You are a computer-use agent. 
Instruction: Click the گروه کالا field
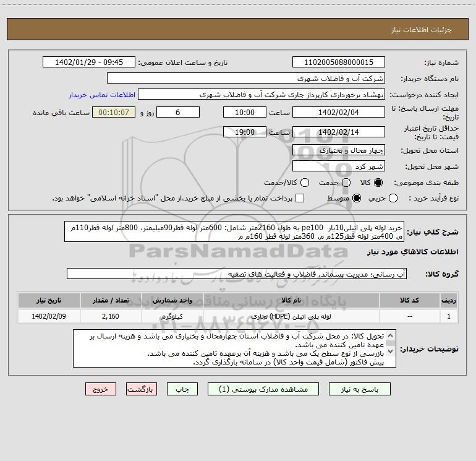click(x=237, y=274)
